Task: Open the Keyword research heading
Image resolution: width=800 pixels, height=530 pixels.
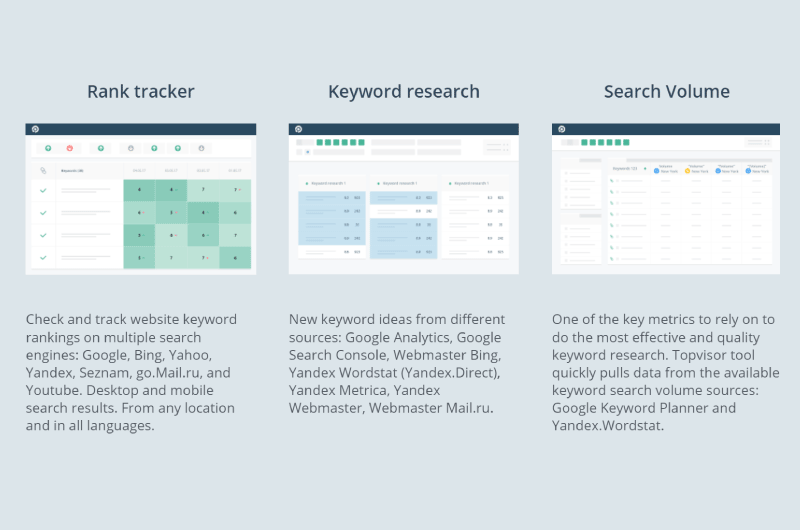Action: tap(404, 92)
